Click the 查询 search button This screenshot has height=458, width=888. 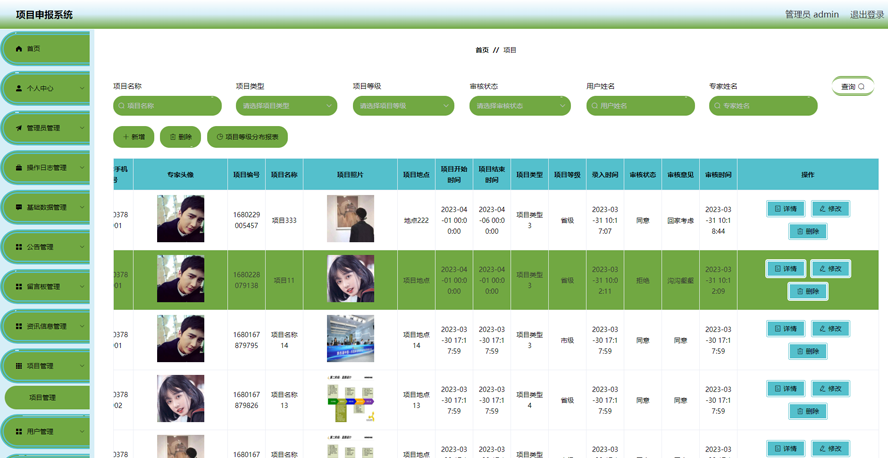[x=853, y=87]
